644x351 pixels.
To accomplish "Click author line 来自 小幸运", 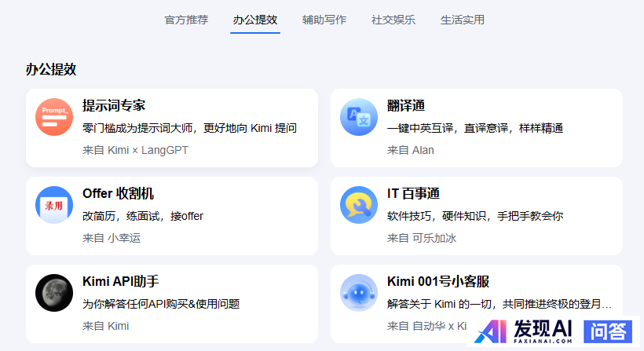I will [x=112, y=238].
